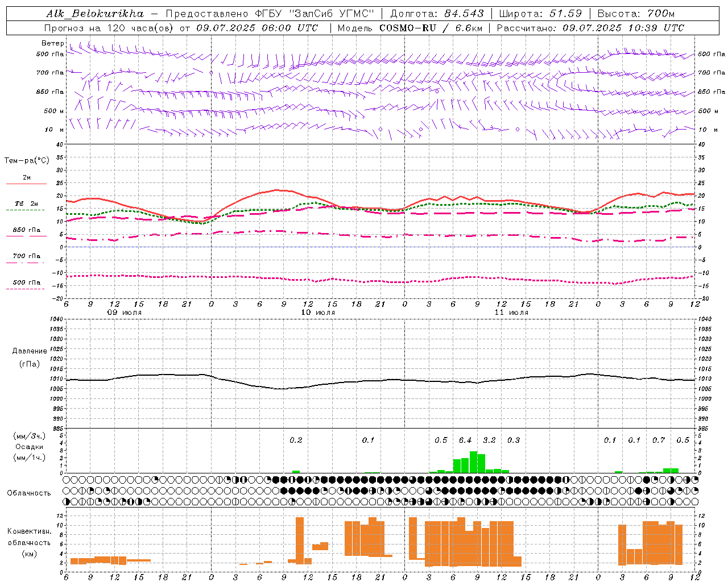Screen dimensions: 728x582
Task: Click the 11 июля date label
Action: click(x=511, y=313)
